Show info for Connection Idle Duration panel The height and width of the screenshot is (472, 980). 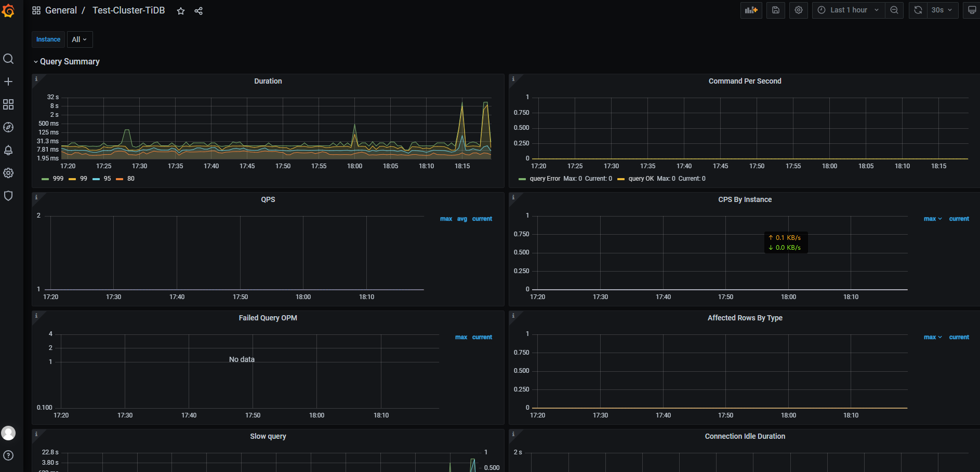pos(513,434)
